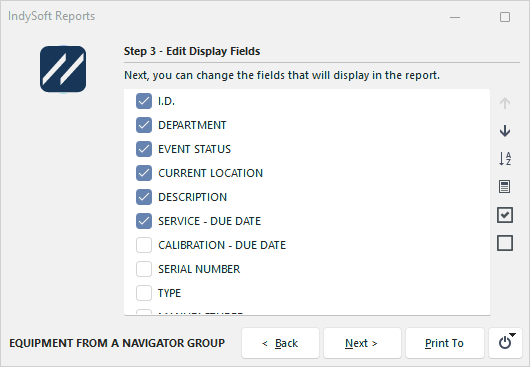Click the list layout icon
The height and width of the screenshot is (367, 530).
[x=505, y=187]
